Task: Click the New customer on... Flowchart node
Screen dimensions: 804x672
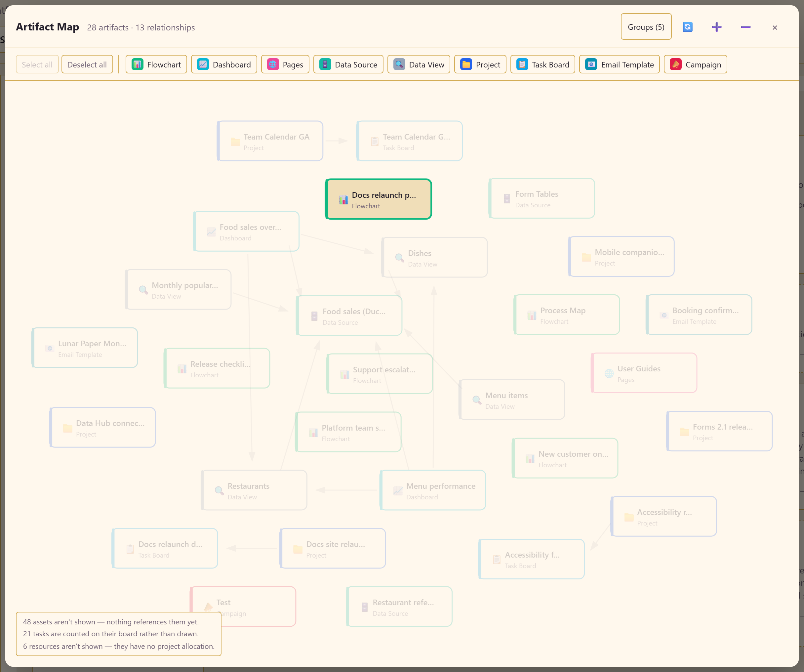Action: [x=565, y=458]
